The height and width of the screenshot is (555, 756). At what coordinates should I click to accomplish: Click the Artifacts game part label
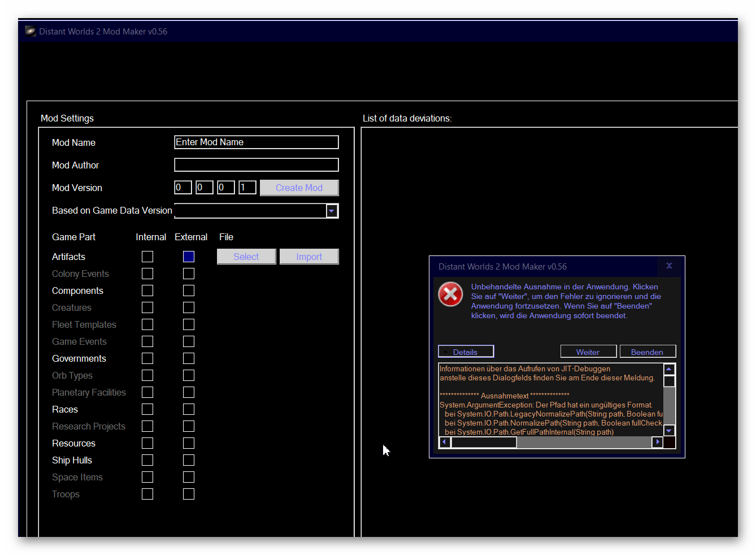tap(69, 257)
